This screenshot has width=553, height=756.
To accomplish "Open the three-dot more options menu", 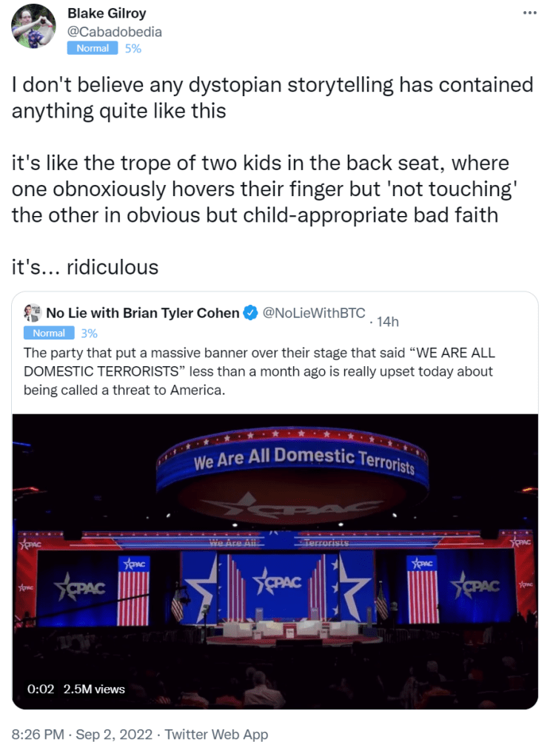I will [529, 13].
